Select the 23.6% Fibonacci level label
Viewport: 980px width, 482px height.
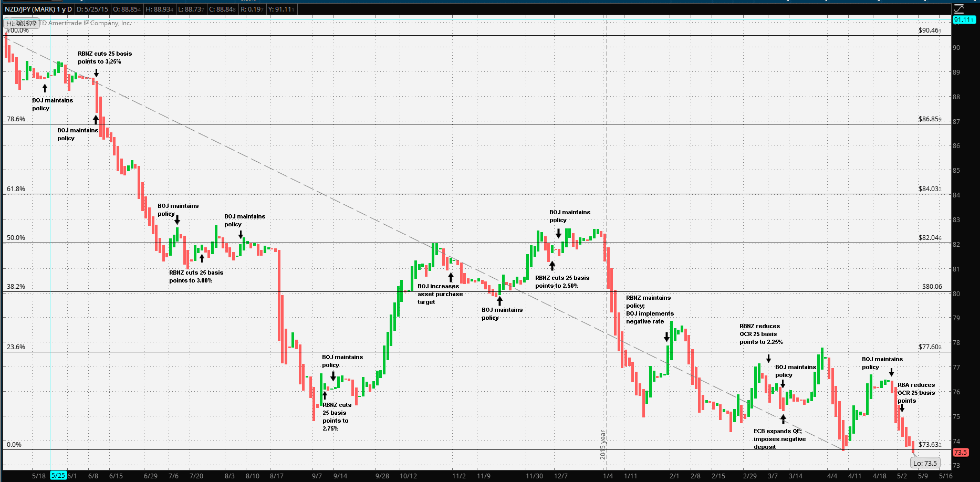[x=16, y=347]
